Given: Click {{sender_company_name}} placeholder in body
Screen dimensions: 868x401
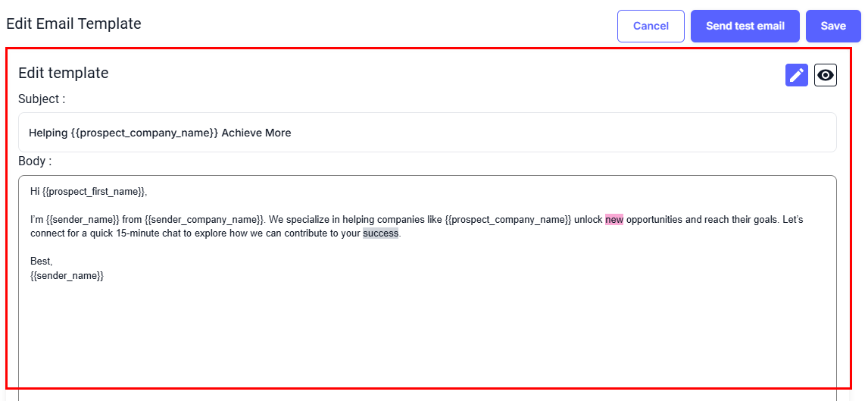Looking at the screenshot, I should point(204,220).
